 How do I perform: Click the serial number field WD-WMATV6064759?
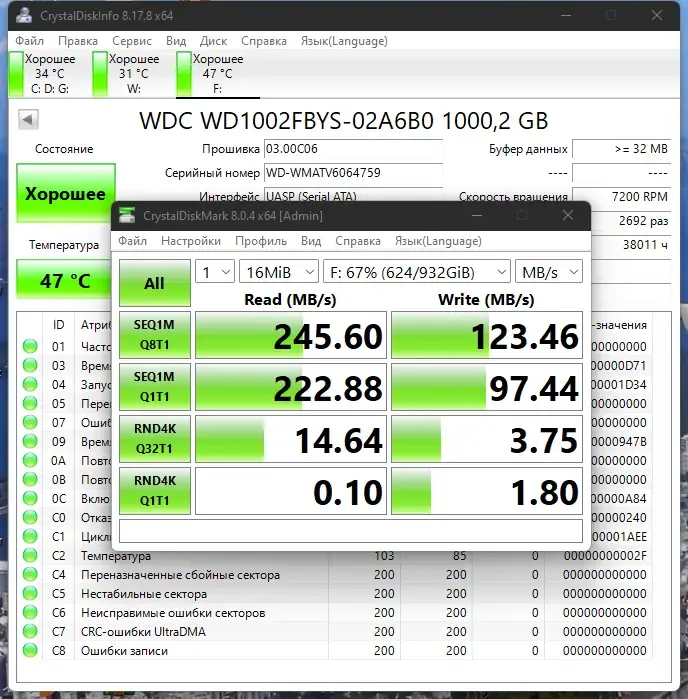coord(353,173)
